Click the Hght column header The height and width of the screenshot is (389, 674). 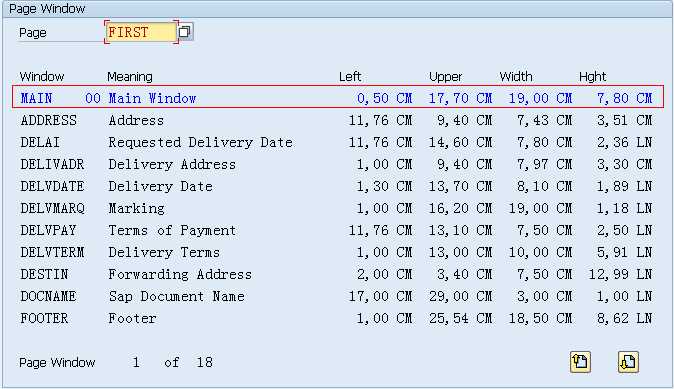point(592,77)
